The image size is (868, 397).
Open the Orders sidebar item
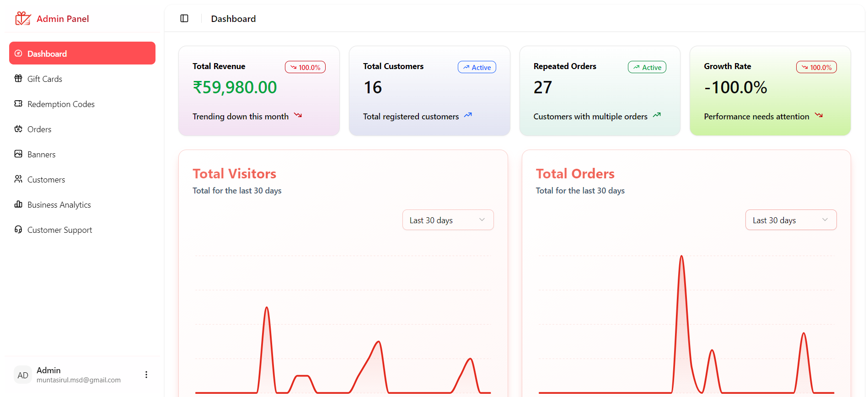(82, 129)
